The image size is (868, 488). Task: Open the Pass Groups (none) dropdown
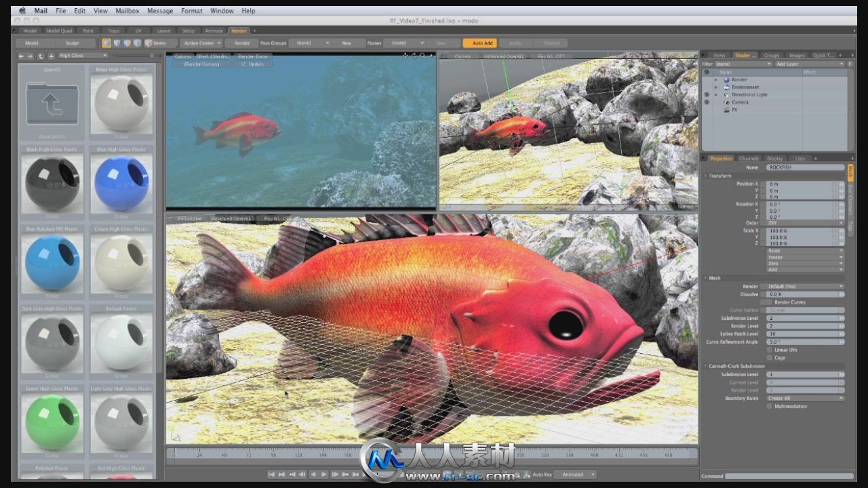309,43
